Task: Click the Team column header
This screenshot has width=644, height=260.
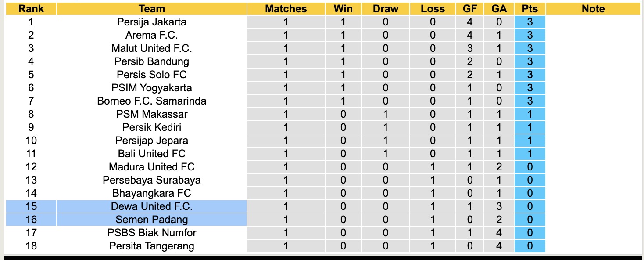Action: [151, 9]
